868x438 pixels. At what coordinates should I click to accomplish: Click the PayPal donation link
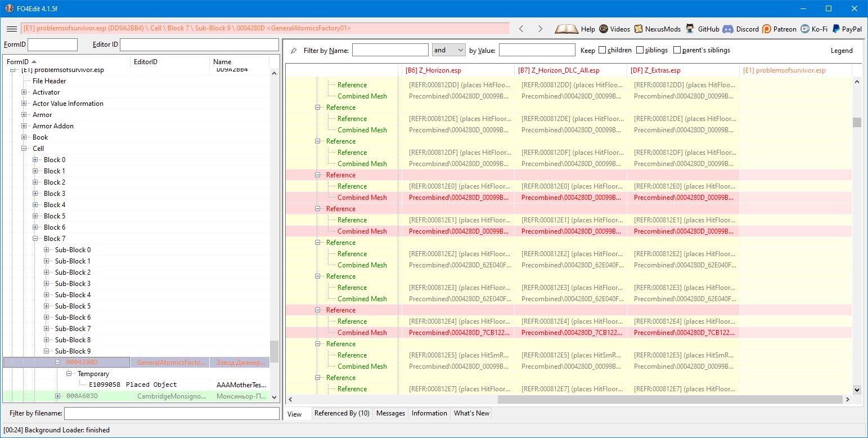847,29
